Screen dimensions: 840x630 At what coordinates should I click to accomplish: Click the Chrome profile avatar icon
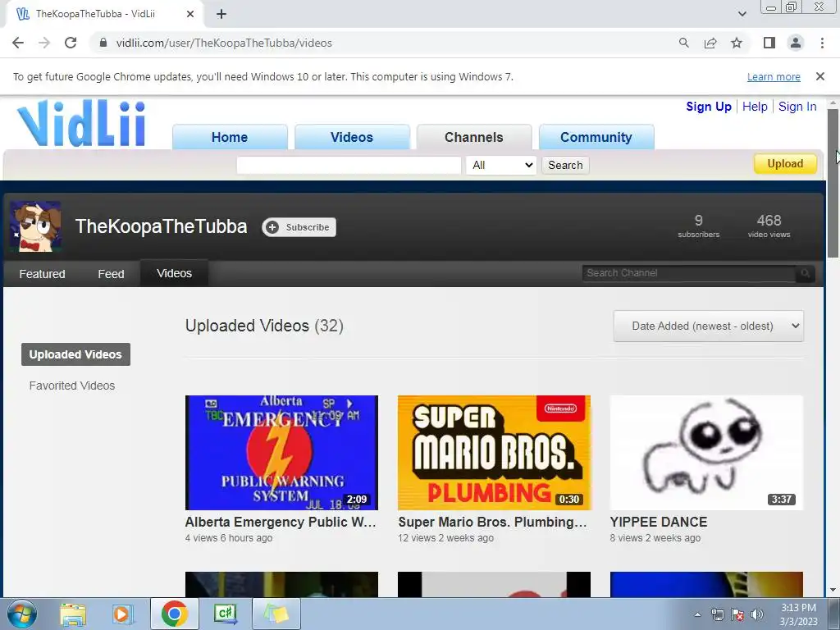(796, 43)
